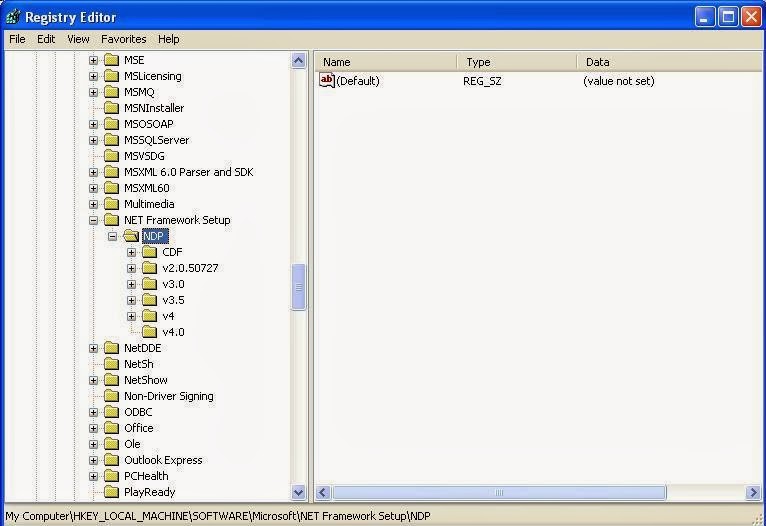Sort by the Type column header
The height and width of the screenshot is (526, 766).
(x=517, y=62)
